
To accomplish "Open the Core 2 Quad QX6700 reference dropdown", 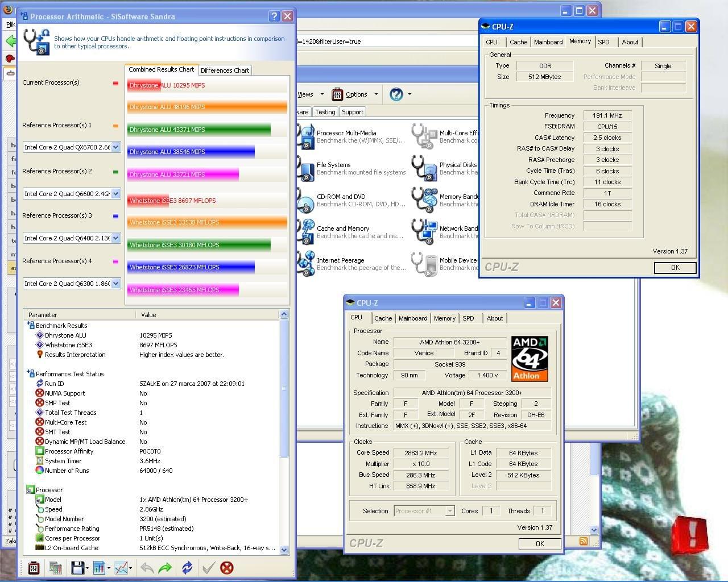I will 116,147.
